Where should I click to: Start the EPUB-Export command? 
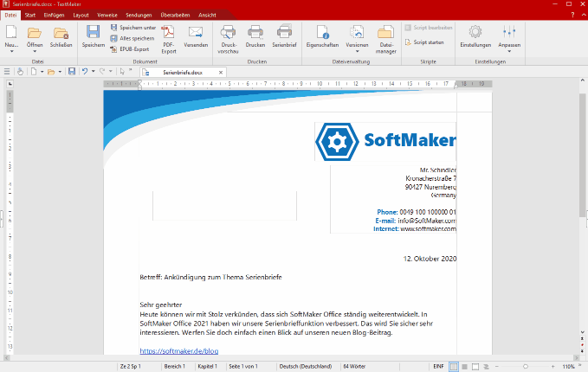pyautogui.click(x=130, y=49)
